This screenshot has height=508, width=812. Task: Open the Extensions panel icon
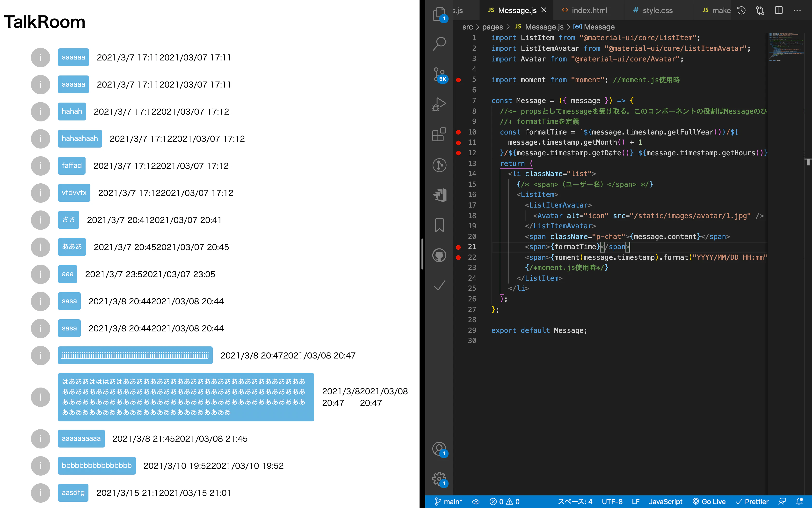(439, 134)
